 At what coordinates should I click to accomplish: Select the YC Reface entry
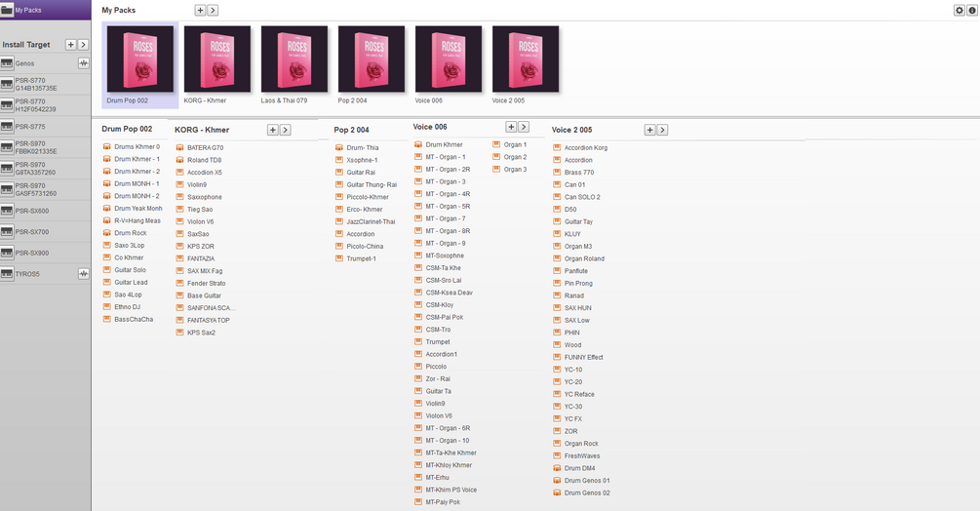pyautogui.click(x=579, y=394)
